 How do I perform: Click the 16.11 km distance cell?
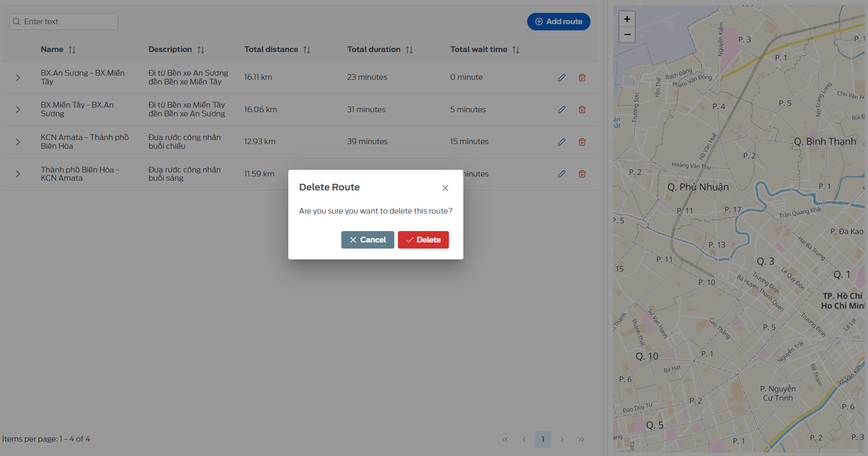pos(258,77)
